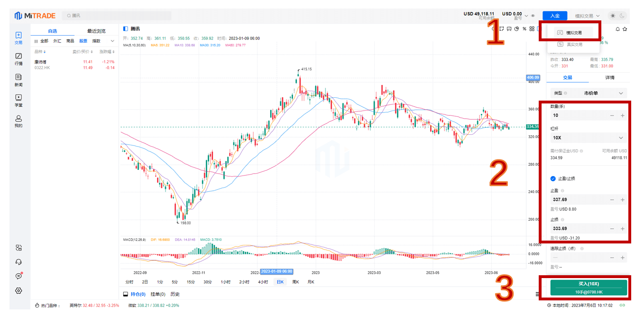Image resolution: width=644 pixels, height=317 pixels.
Task: Add to favorites with the star icon
Action: point(625,29)
